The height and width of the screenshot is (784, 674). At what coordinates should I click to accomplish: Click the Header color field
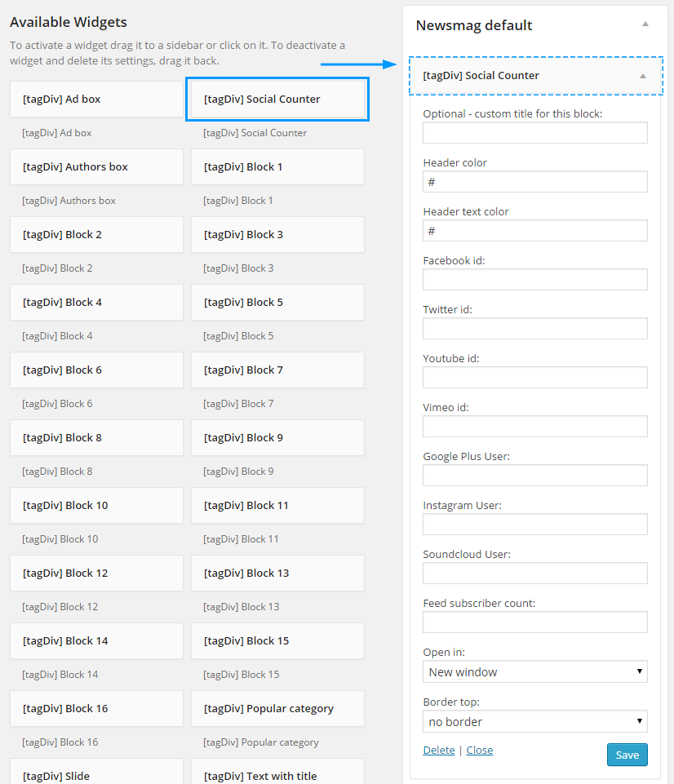[534, 182]
